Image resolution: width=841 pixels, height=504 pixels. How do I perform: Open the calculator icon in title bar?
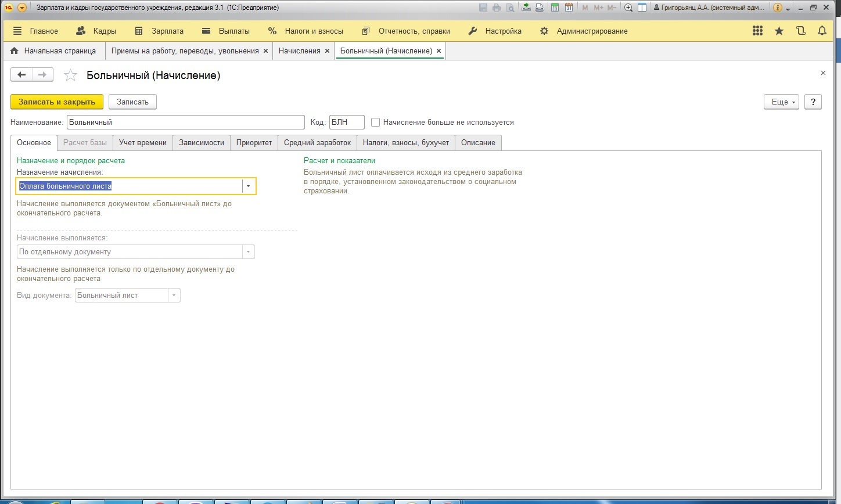(x=555, y=8)
